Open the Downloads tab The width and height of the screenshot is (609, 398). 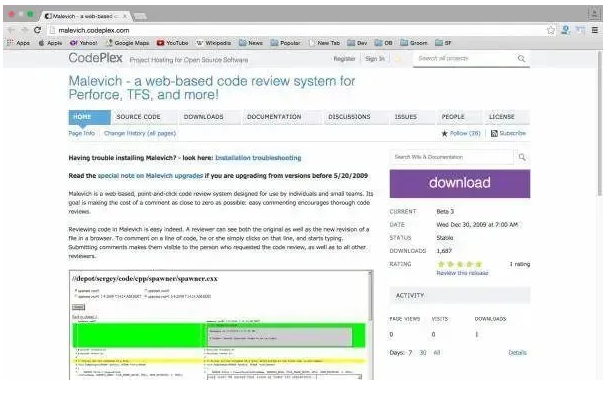point(204,117)
